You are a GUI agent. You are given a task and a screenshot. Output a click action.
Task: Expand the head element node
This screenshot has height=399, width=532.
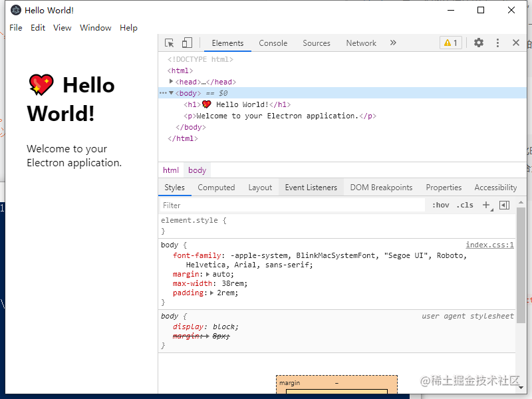click(171, 81)
